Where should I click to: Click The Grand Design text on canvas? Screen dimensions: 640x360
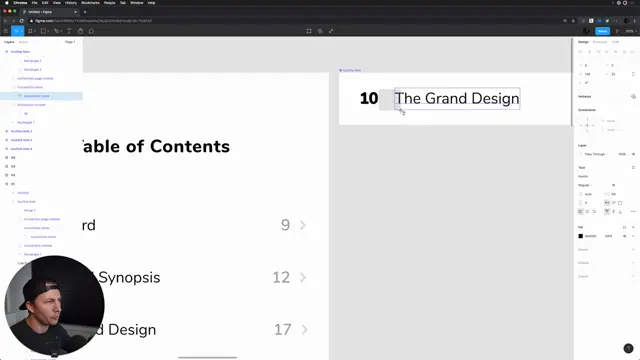pyautogui.click(x=457, y=98)
